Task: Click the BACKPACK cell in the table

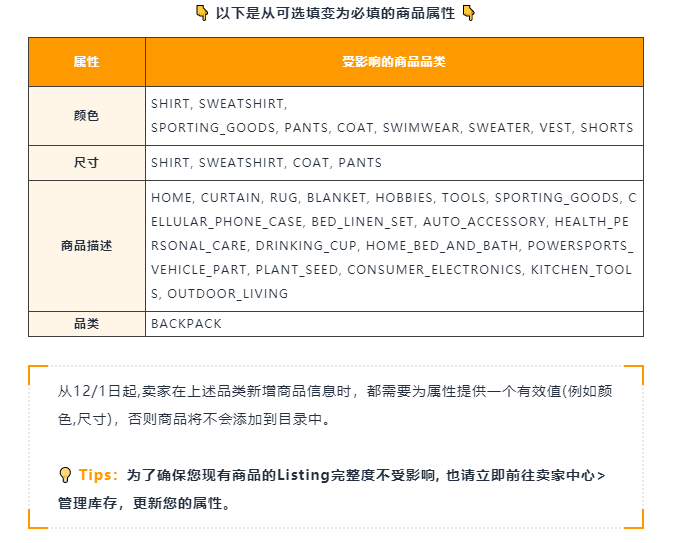Action: coord(186,324)
